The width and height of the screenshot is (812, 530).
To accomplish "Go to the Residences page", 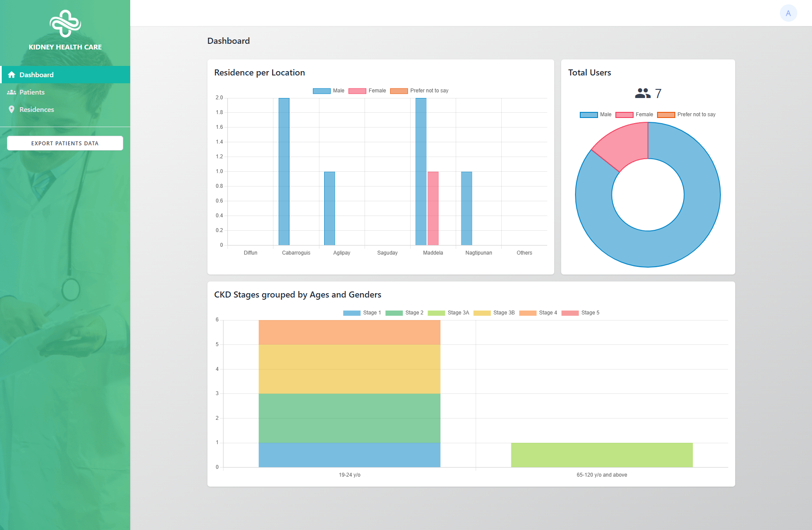I will (x=37, y=109).
